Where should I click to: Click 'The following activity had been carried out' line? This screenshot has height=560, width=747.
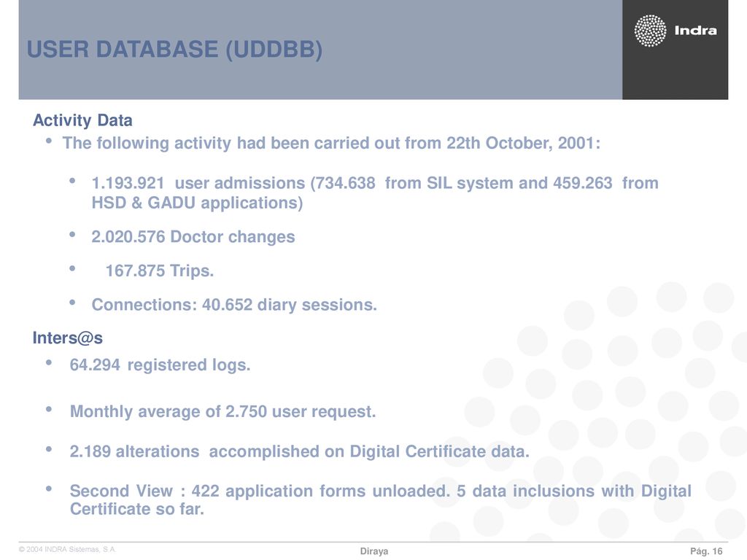tap(332, 144)
